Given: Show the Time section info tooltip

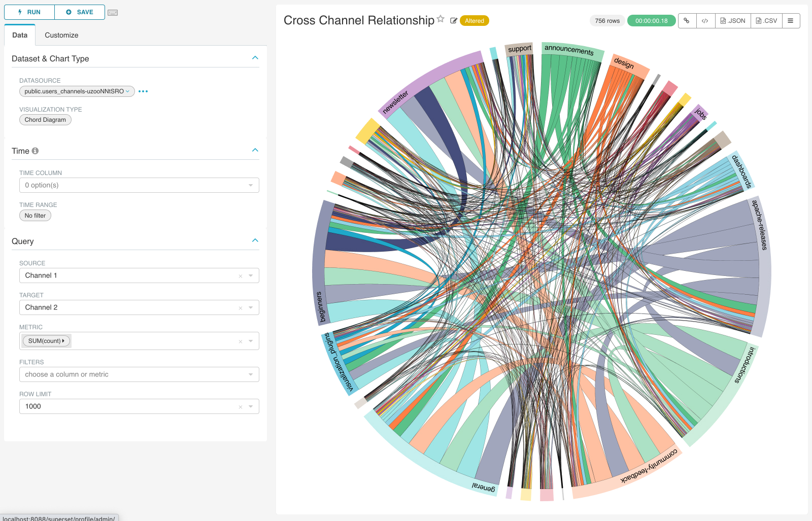Looking at the screenshot, I should [x=35, y=151].
